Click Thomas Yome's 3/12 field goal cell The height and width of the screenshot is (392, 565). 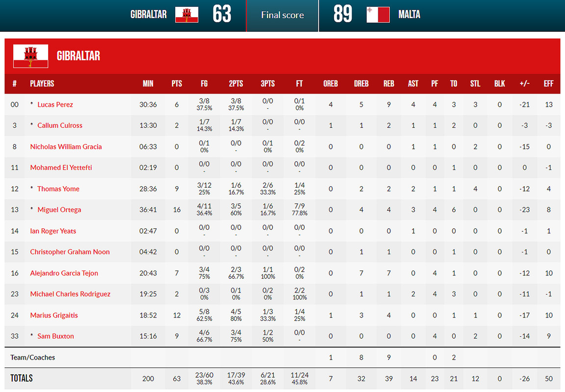(205, 189)
